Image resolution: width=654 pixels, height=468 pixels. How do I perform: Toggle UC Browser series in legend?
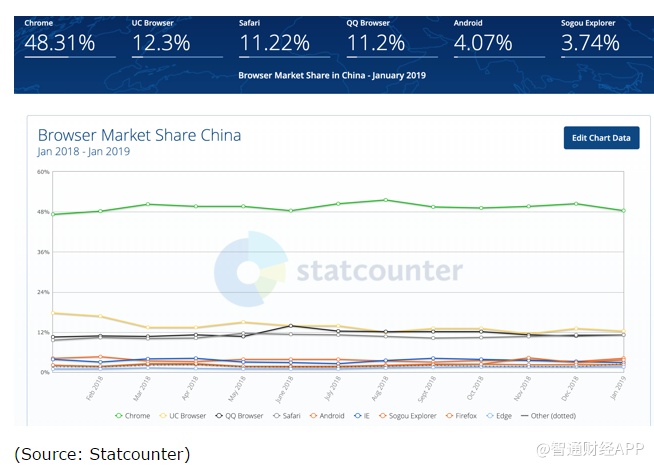click(184, 415)
